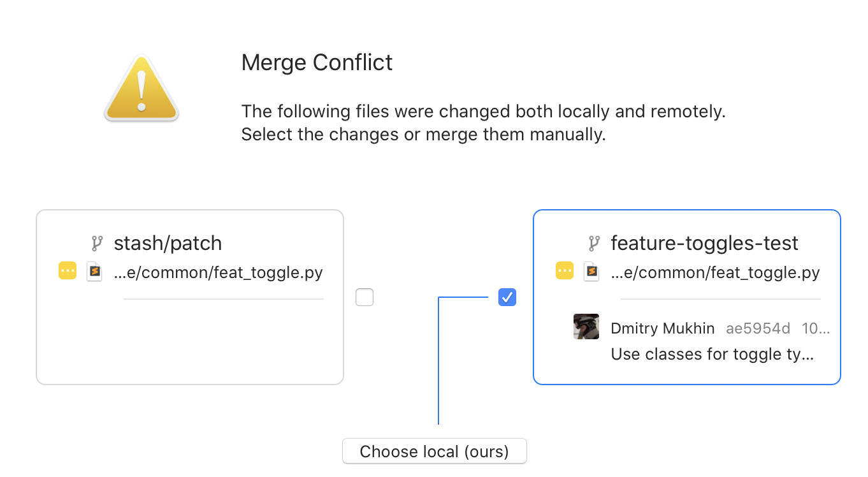
Task: Click the yellow warning triangle icon
Action: coord(141,88)
